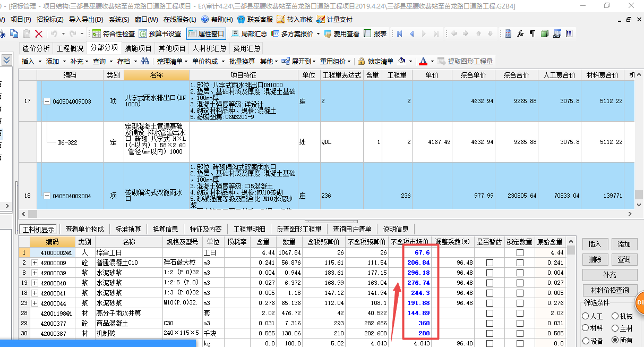Screen dimensions: 644x347
Task: Open 费用查看 cost view
Action: point(341,33)
